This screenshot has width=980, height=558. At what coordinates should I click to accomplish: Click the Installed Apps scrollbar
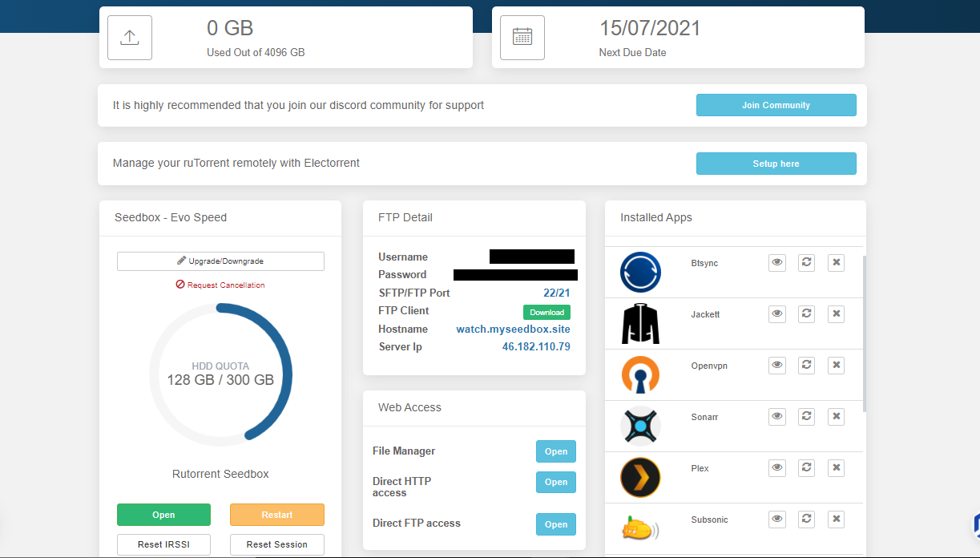(862, 321)
